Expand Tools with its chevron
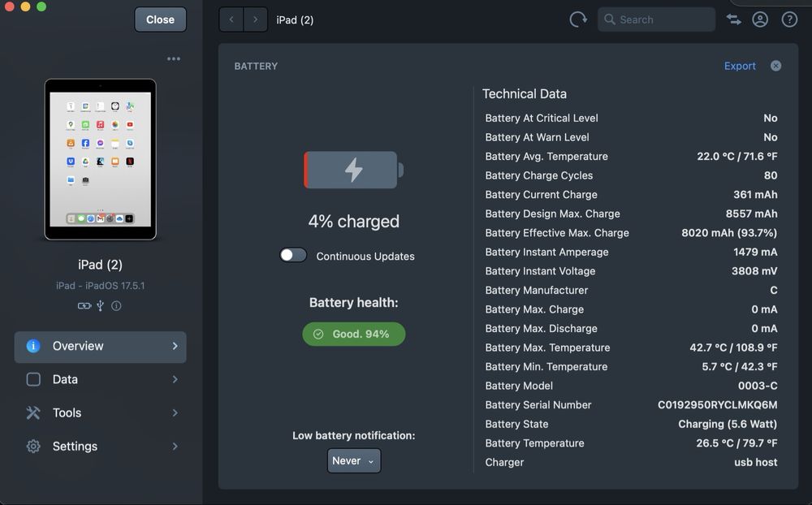Viewport: 812px width, 505px height. pos(175,412)
